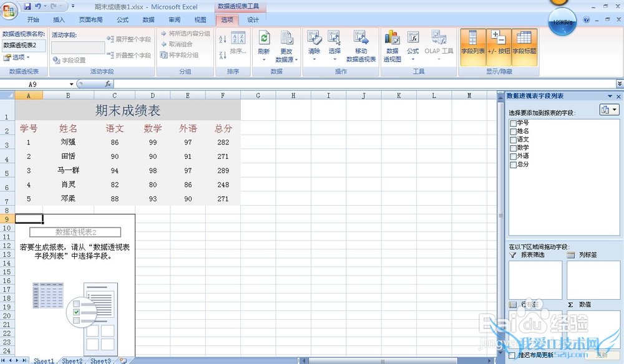Click total score 289 cell
This screenshot has height=364, width=624.
point(223,171)
